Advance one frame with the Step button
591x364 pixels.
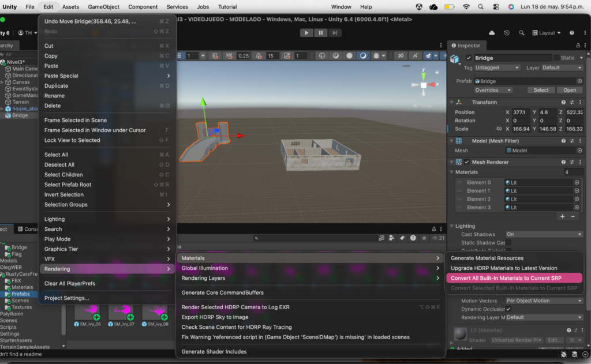pyautogui.click(x=335, y=33)
